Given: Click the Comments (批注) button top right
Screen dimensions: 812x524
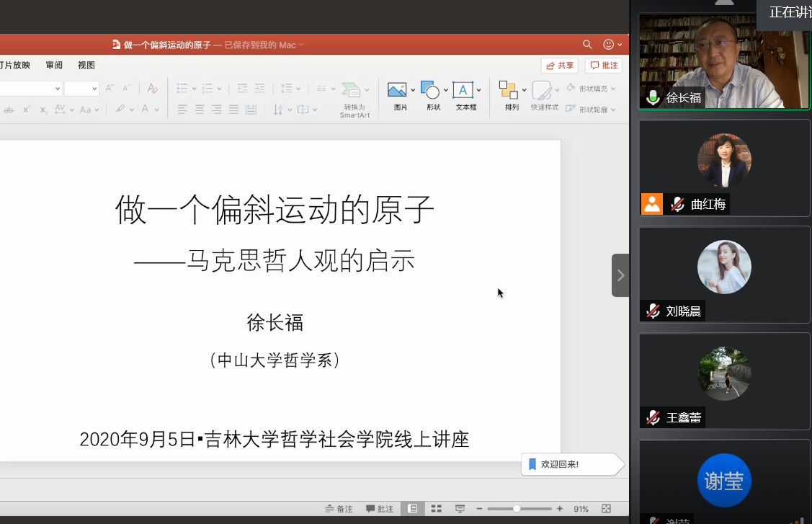Looking at the screenshot, I should 604,66.
